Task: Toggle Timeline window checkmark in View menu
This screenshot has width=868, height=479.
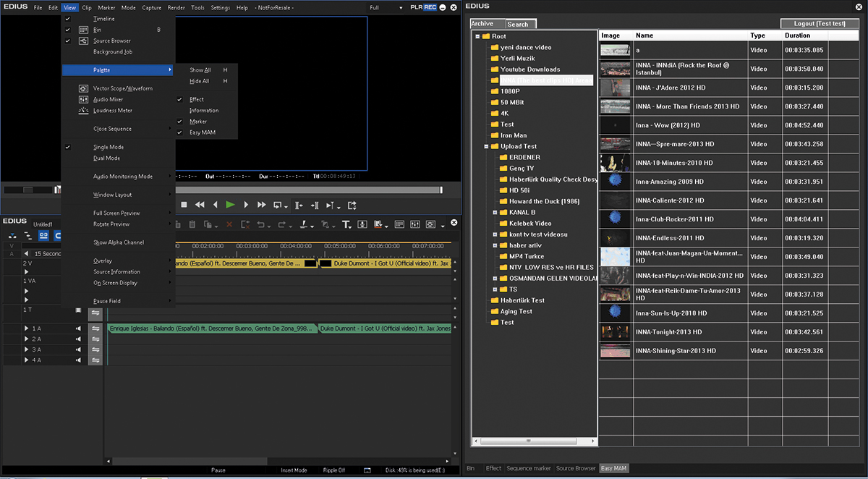Action: point(67,19)
